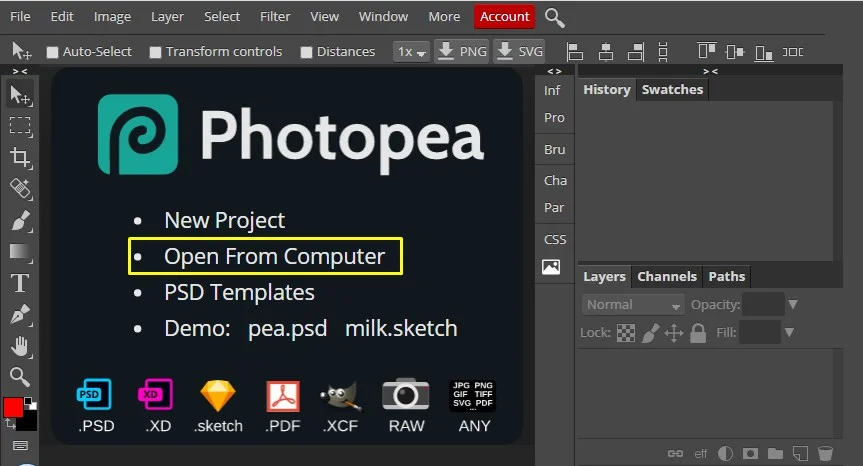Viewport: 863px width, 466px height.
Task: Choose the Pen tool
Action: (20, 314)
